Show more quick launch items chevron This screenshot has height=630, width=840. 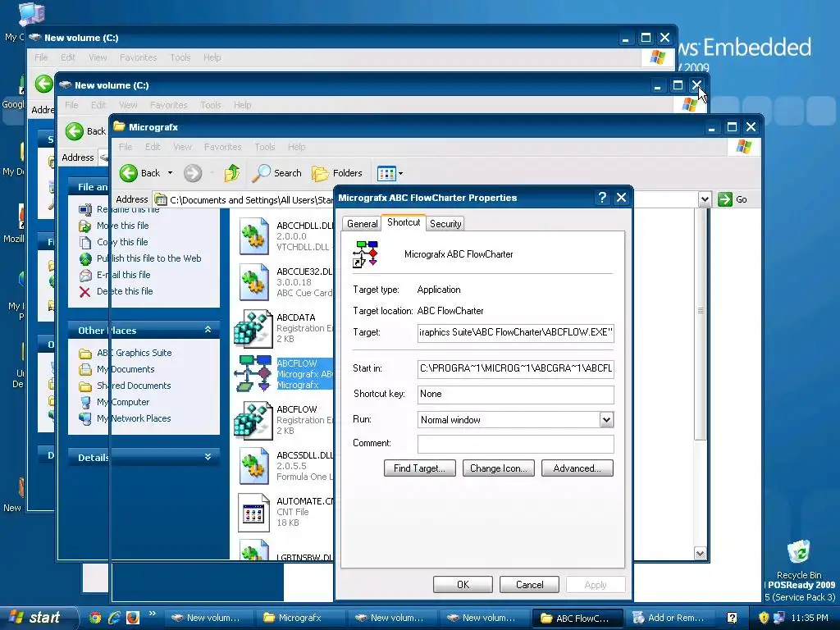(152, 614)
